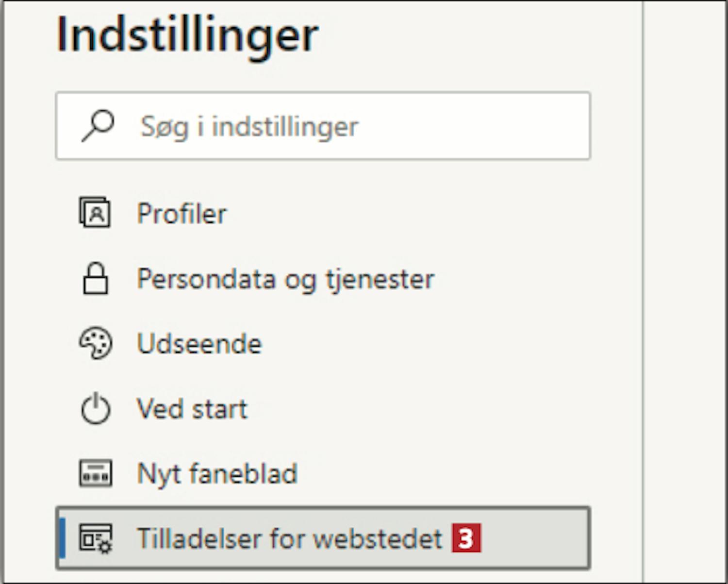Click the Indstillinger page heading
Viewport: 728px width, 584px height.
tap(187, 35)
